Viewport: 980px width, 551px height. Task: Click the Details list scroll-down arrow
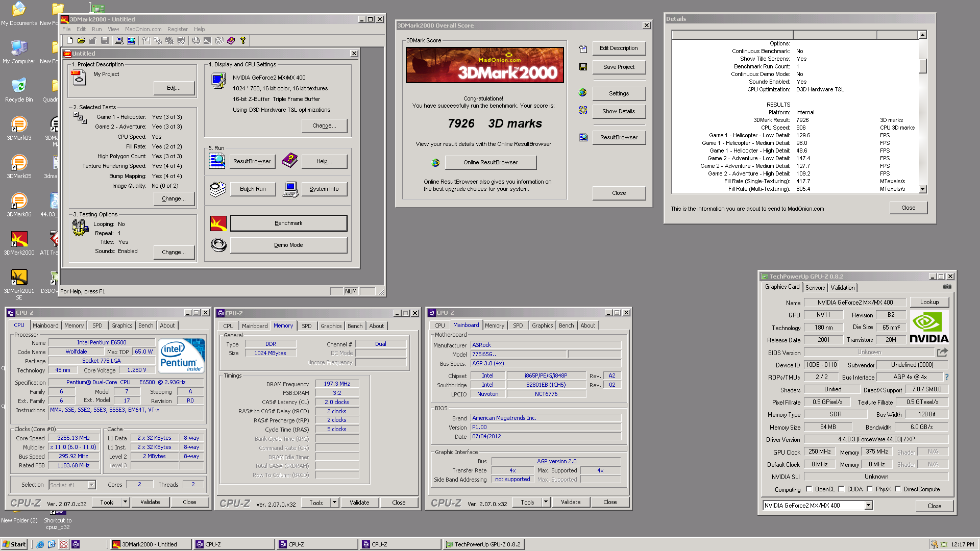pos(922,189)
